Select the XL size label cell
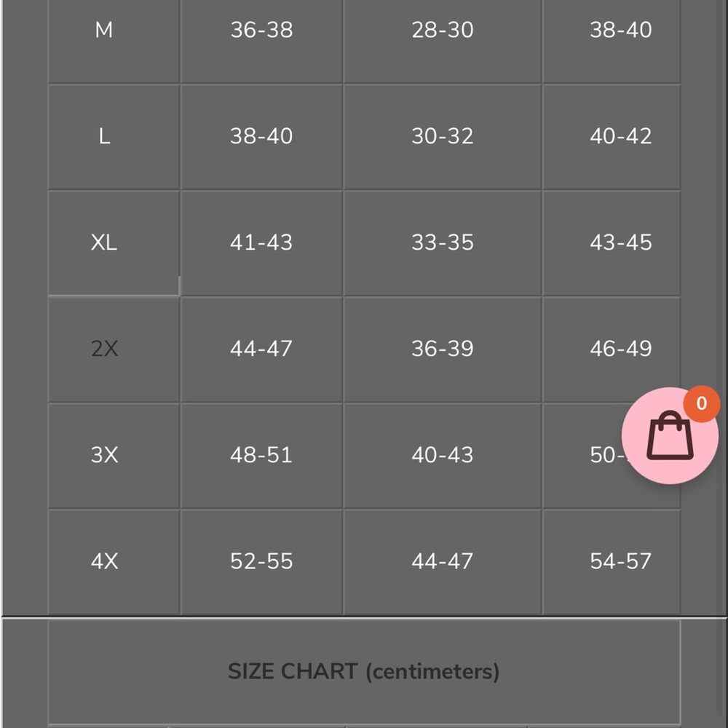The image size is (728, 728). [x=104, y=242]
